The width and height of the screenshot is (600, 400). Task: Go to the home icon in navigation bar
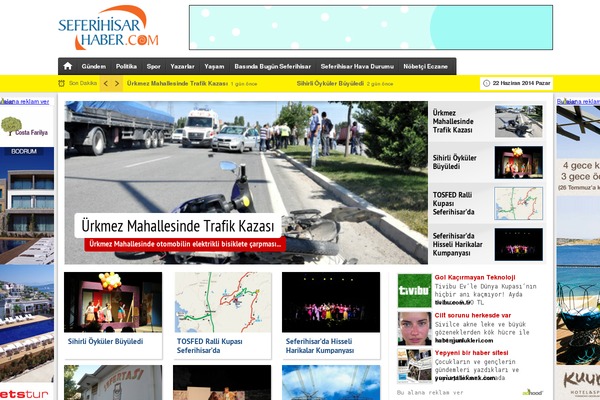(x=68, y=66)
